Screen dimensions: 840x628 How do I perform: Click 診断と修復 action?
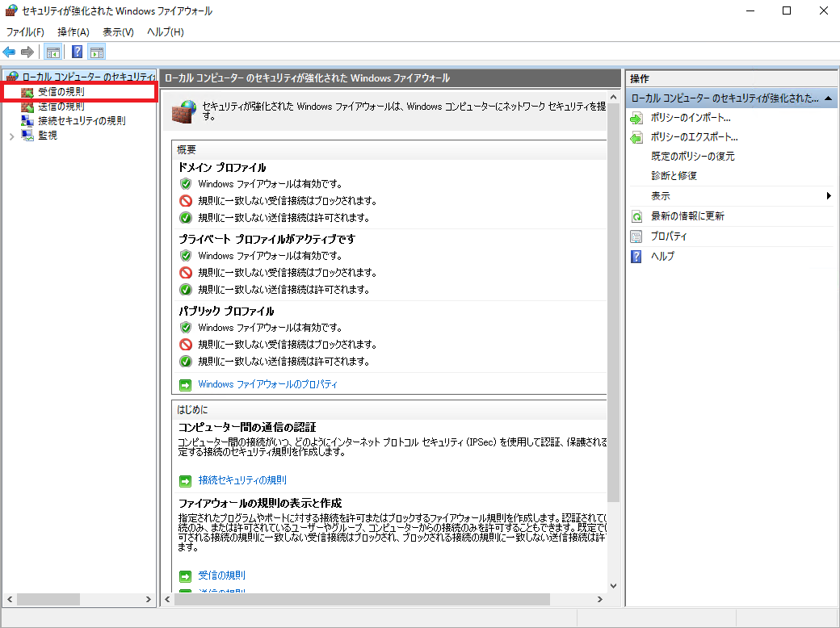(x=674, y=176)
